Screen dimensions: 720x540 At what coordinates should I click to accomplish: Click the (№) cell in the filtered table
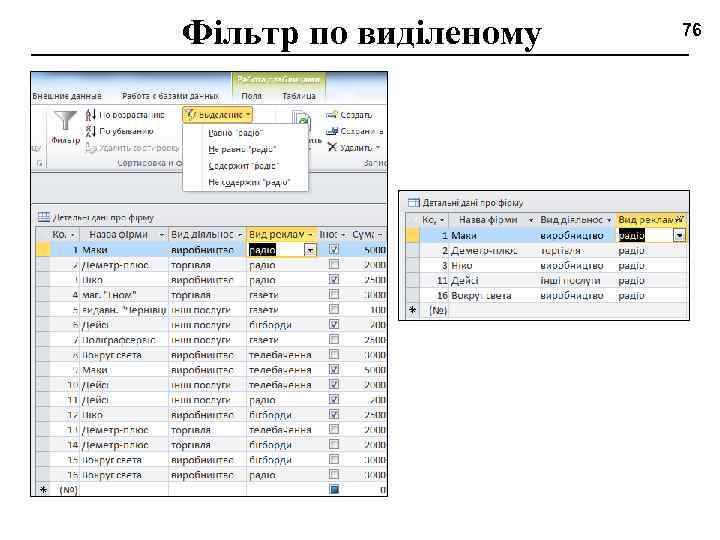pyautogui.click(x=438, y=310)
